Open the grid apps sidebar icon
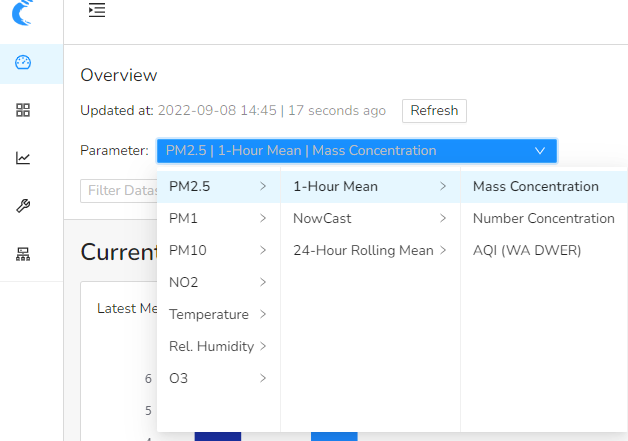Screen dimensions: 628x441 pos(23,110)
